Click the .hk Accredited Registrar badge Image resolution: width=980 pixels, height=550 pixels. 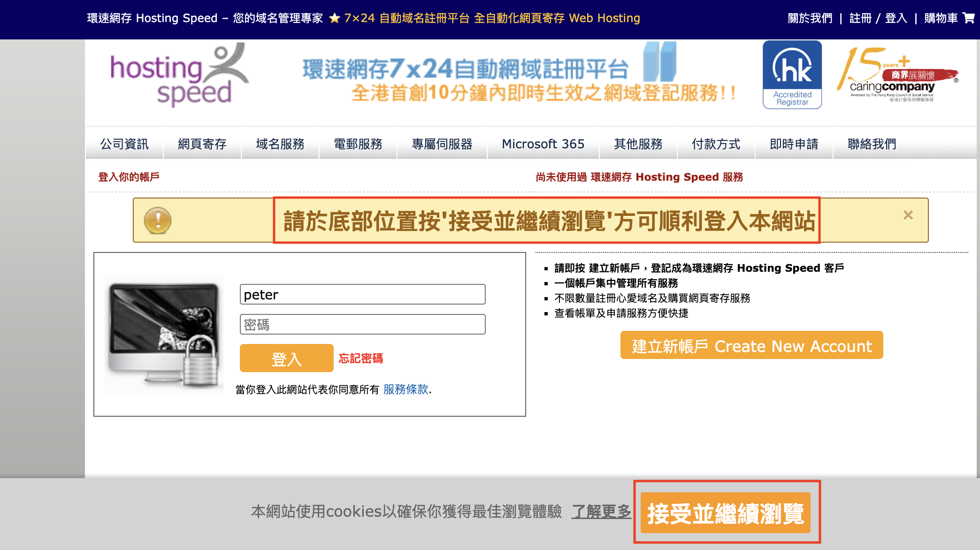pyautogui.click(x=792, y=75)
